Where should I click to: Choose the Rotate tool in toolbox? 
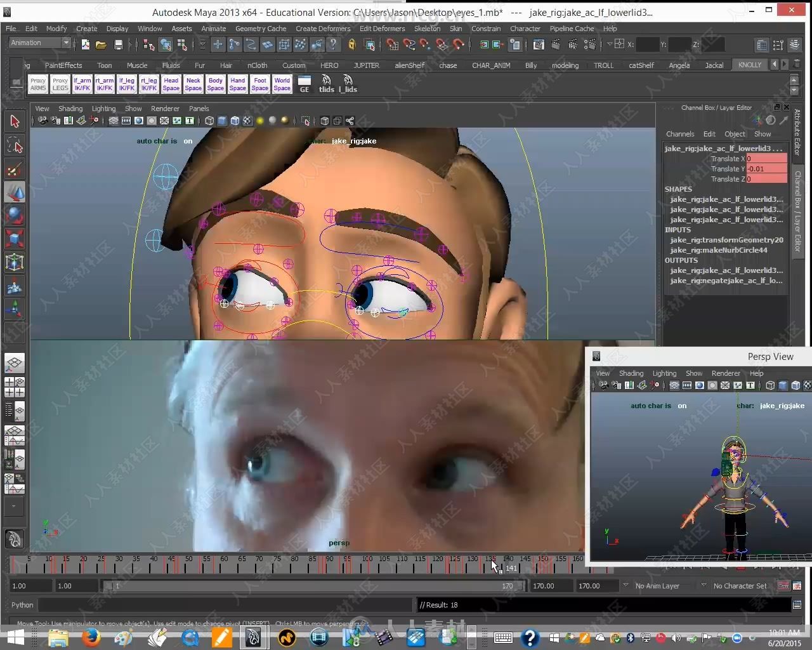[15, 216]
